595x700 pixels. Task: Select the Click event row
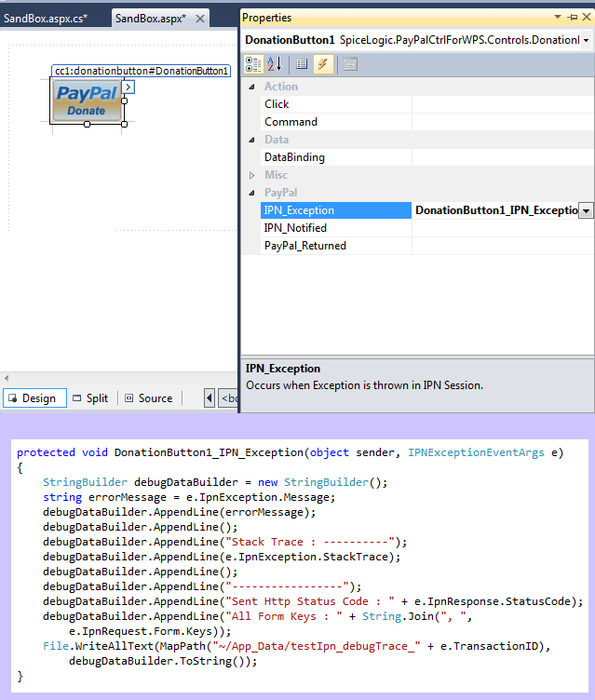(x=335, y=104)
